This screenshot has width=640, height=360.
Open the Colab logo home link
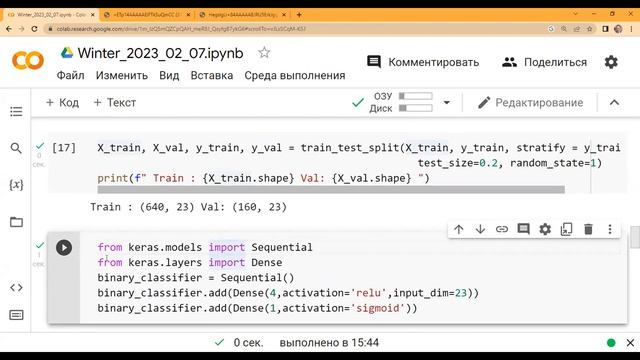tap(28, 61)
